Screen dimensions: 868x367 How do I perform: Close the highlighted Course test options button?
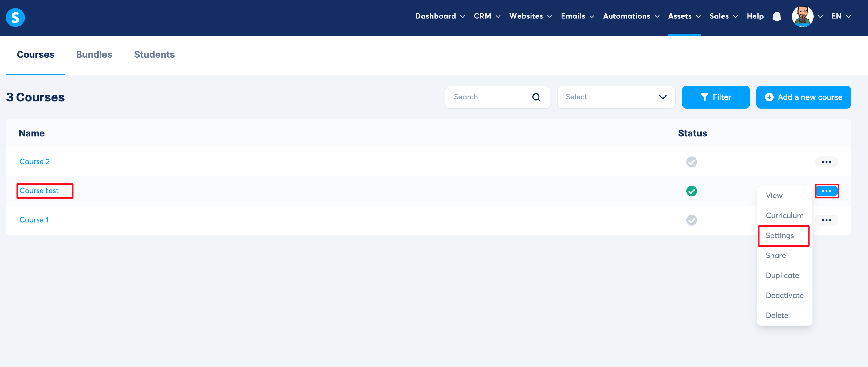[x=826, y=191]
